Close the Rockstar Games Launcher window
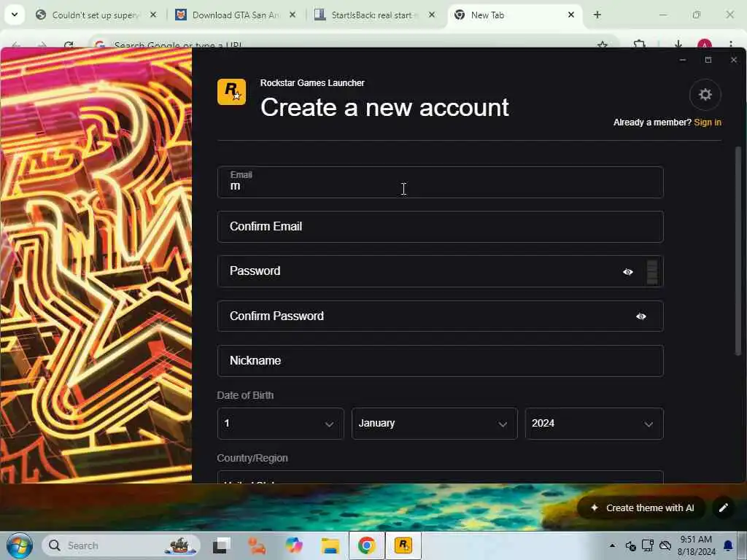 [x=734, y=60]
